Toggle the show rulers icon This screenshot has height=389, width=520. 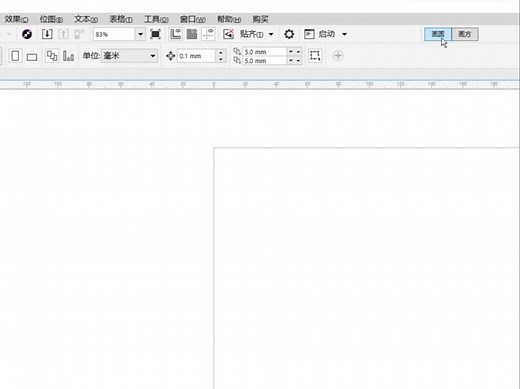click(x=175, y=34)
